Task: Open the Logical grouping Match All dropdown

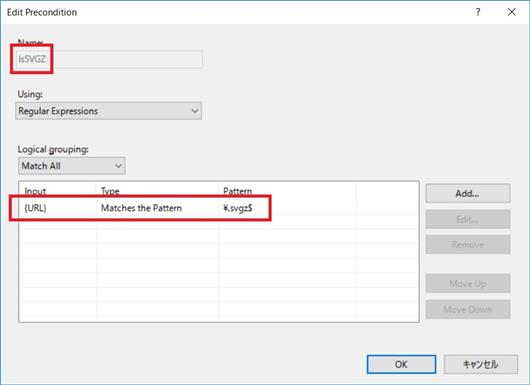Action: pos(72,166)
